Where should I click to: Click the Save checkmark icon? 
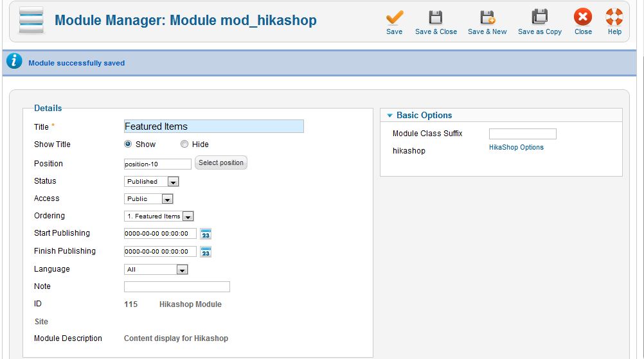pos(394,17)
